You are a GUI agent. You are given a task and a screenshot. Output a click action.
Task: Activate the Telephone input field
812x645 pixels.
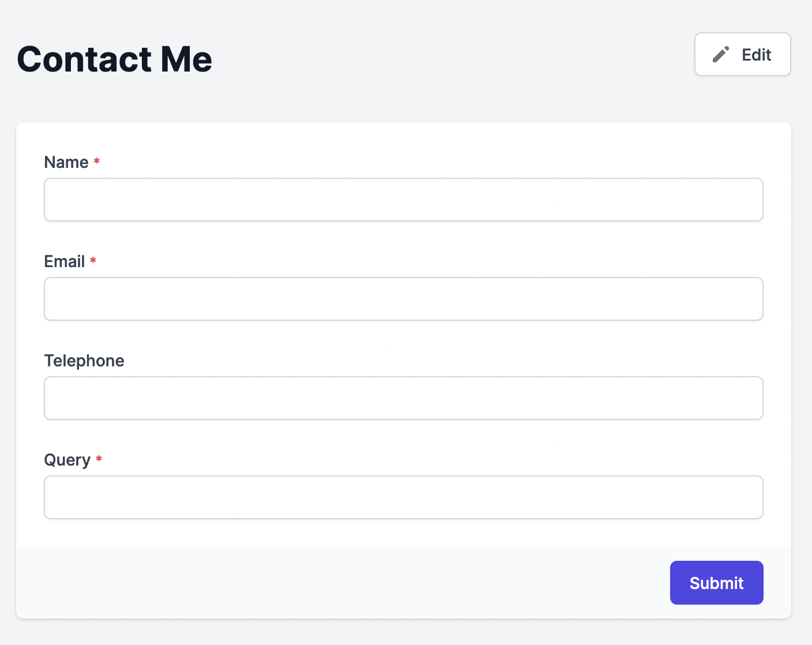[x=404, y=398]
